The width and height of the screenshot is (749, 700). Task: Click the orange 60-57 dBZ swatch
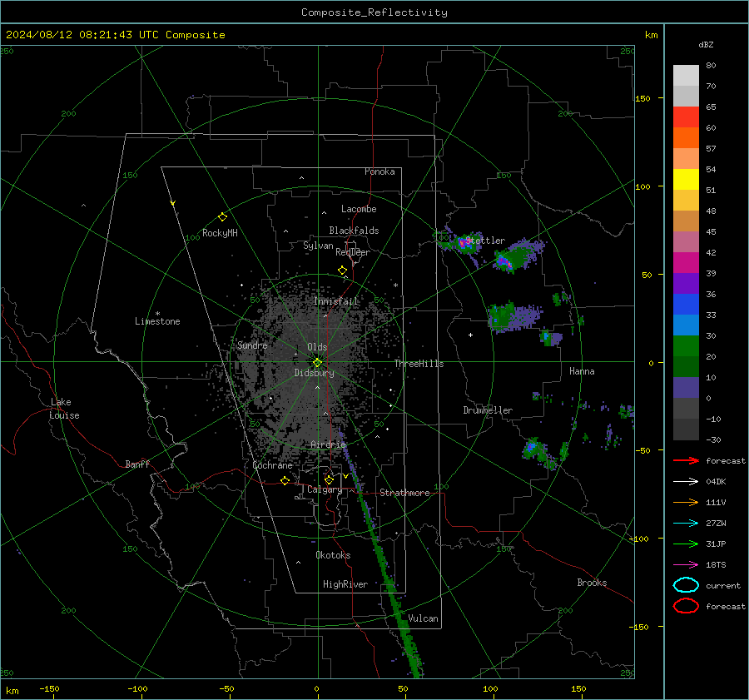pyautogui.click(x=686, y=138)
